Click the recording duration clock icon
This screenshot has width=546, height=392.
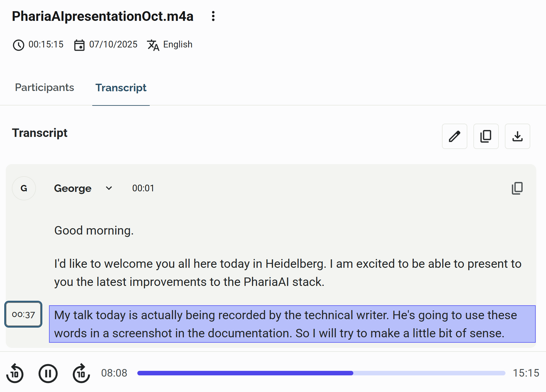tap(18, 45)
